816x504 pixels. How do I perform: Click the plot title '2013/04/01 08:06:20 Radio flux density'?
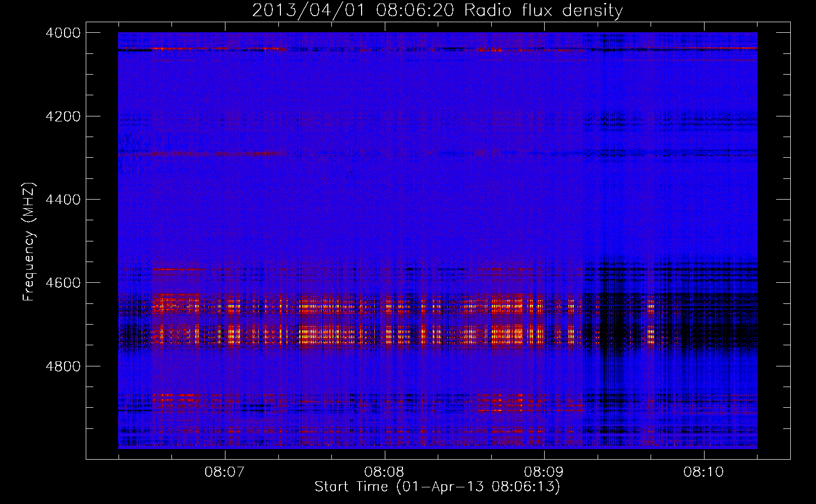point(437,10)
